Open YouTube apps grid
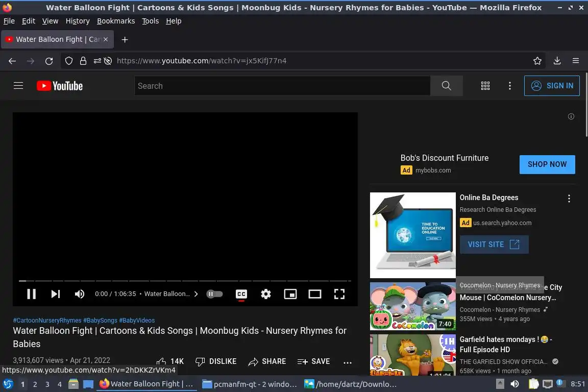Viewport: 588px width, 392px height. click(x=485, y=86)
